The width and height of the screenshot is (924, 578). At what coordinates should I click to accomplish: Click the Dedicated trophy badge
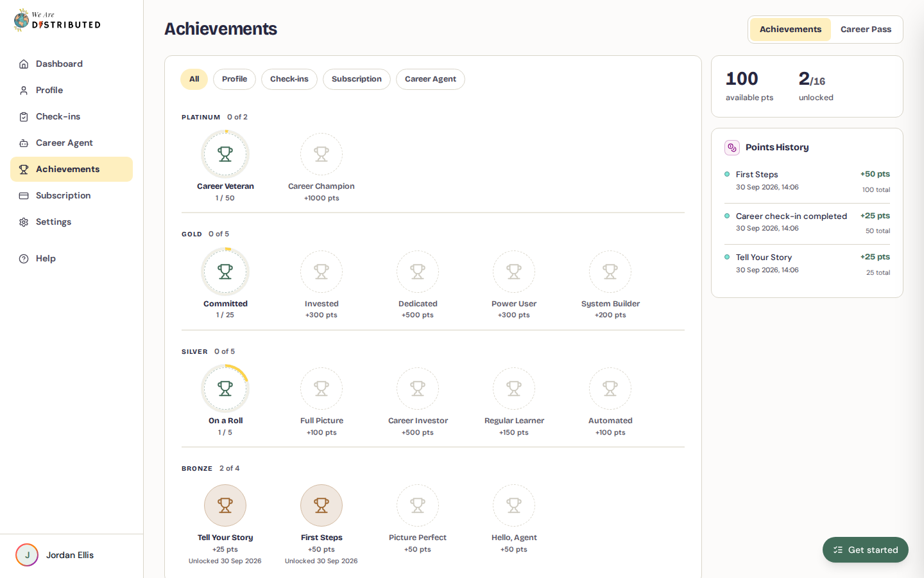pyautogui.click(x=418, y=272)
